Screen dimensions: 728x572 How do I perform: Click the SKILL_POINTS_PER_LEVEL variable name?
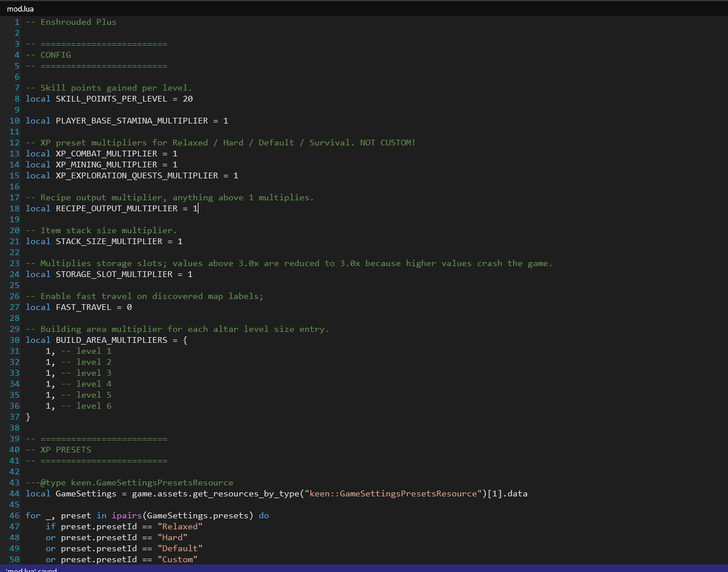[x=111, y=99]
